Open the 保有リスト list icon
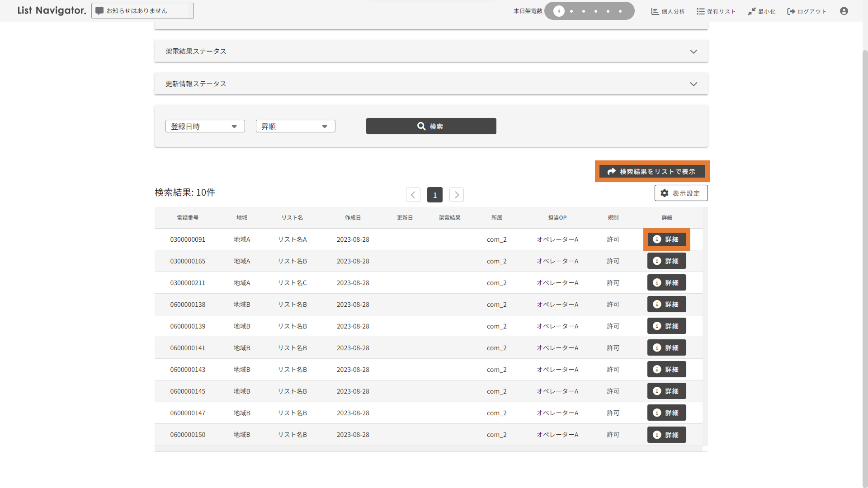 click(701, 11)
